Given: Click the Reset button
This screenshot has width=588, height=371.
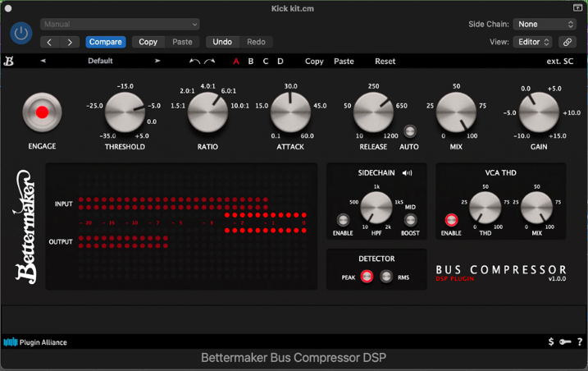Looking at the screenshot, I should (x=385, y=62).
